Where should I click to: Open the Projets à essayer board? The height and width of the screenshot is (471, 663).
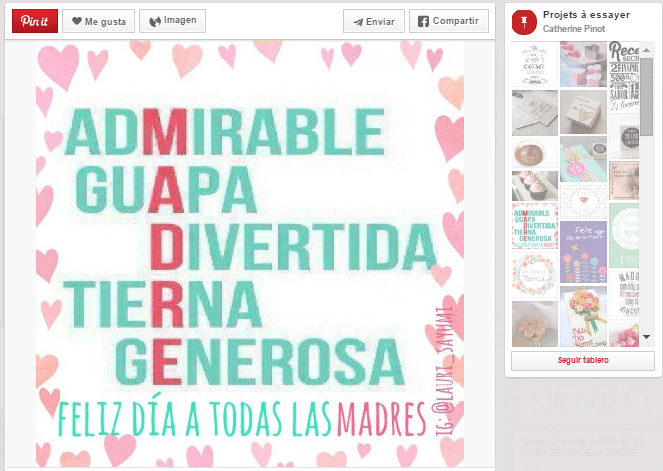pos(586,16)
